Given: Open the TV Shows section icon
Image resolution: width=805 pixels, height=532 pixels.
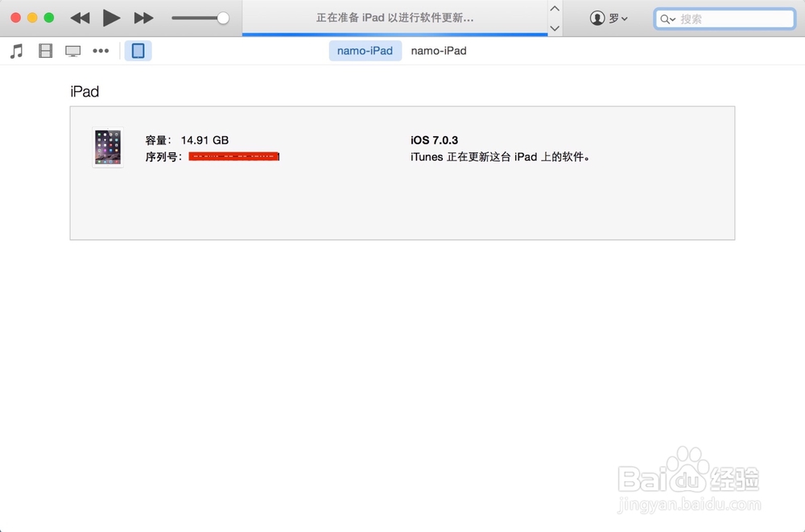Looking at the screenshot, I should (x=72, y=50).
